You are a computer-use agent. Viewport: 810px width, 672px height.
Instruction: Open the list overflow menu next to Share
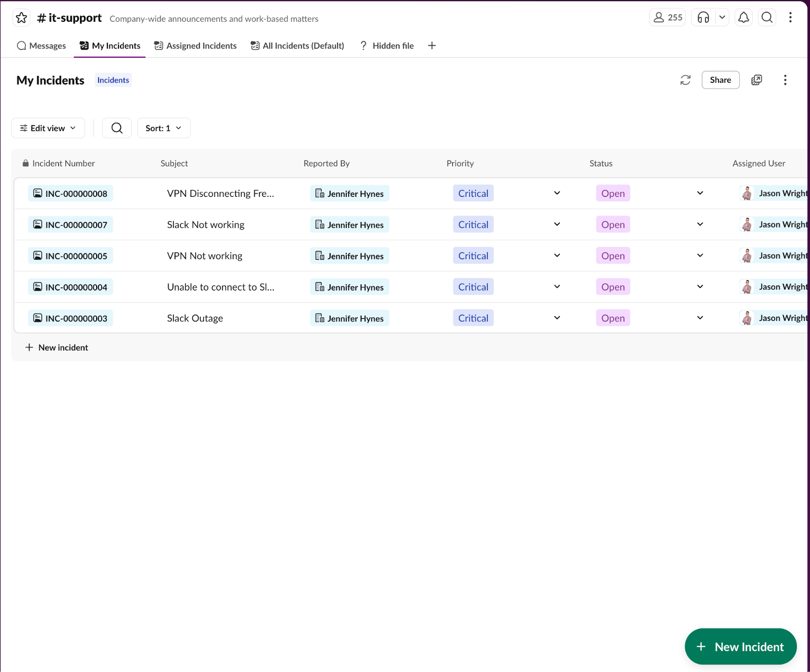coord(785,80)
